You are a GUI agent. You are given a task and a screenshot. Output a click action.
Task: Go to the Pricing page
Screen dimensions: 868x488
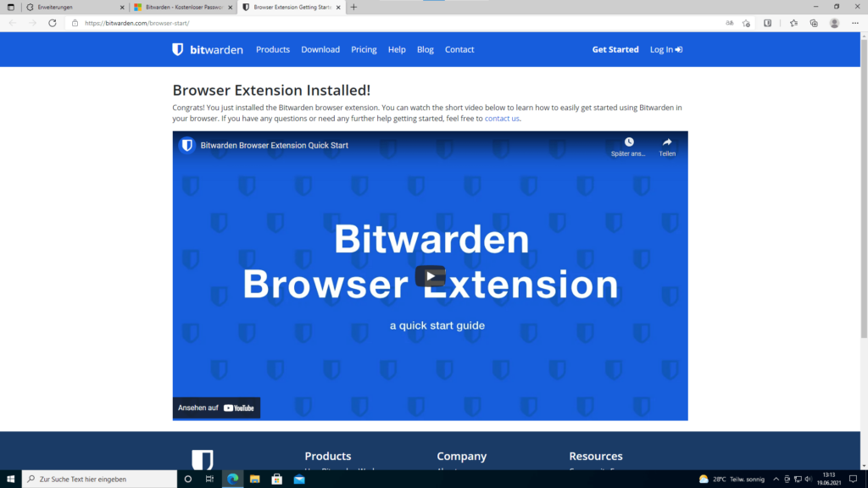pyautogui.click(x=364, y=49)
